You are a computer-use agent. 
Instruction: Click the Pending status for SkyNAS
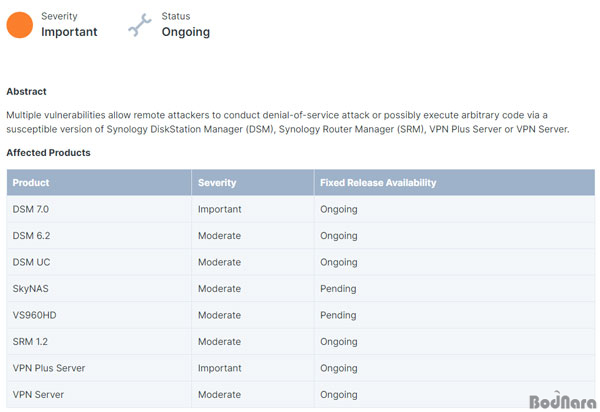pyautogui.click(x=338, y=289)
